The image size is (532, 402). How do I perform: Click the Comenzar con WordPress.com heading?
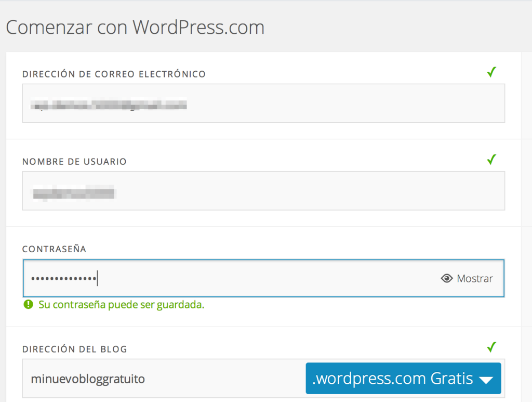coord(135,27)
